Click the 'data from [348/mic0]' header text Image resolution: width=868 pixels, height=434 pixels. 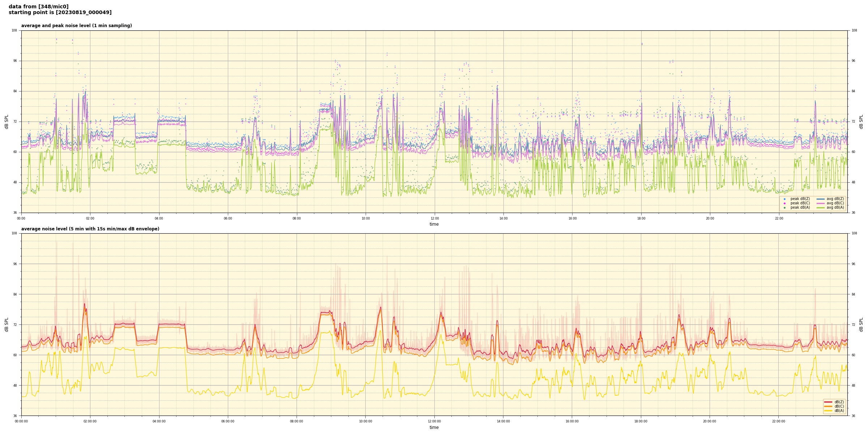pyautogui.click(x=38, y=7)
